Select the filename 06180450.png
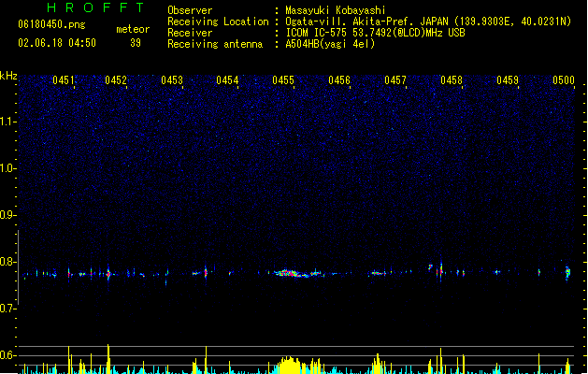This screenshot has height=374, width=588. 51,24
